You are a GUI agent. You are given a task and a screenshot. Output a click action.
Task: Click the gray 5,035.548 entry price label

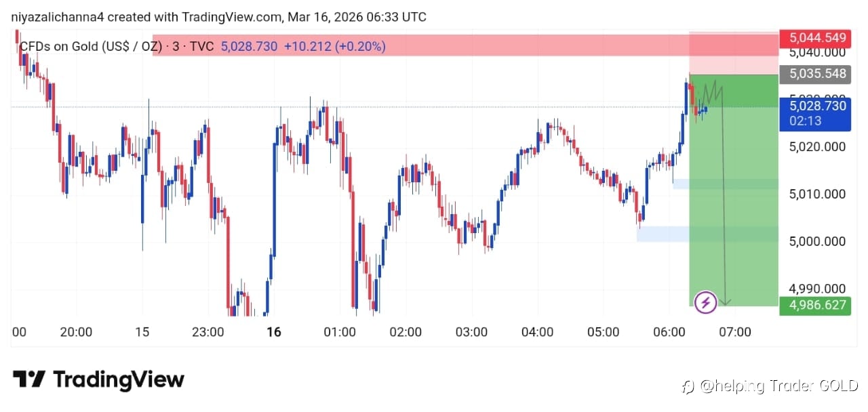(x=812, y=74)
